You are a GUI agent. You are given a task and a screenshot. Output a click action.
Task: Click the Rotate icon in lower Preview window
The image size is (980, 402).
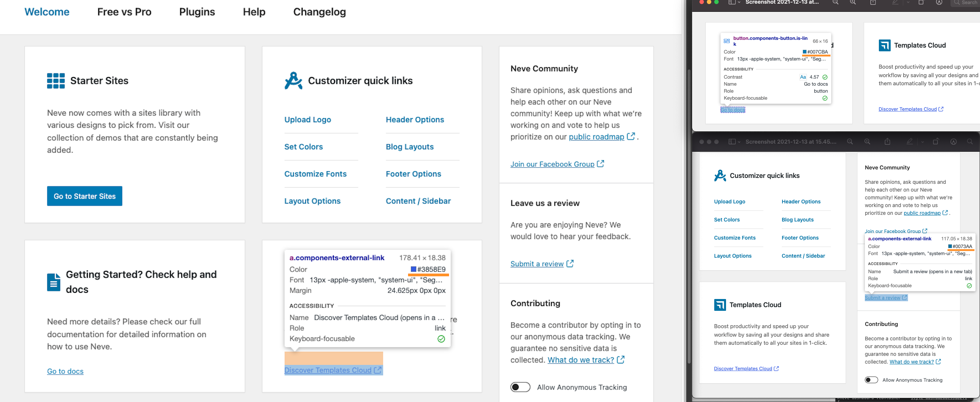tap(936, 141)
